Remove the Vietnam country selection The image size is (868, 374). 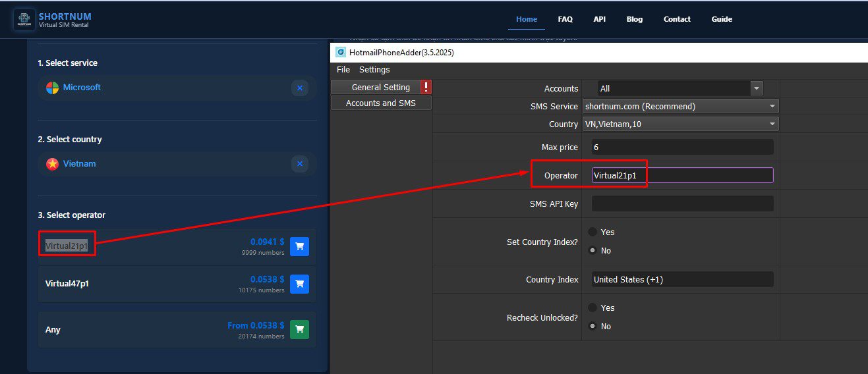tap(300, 164)
